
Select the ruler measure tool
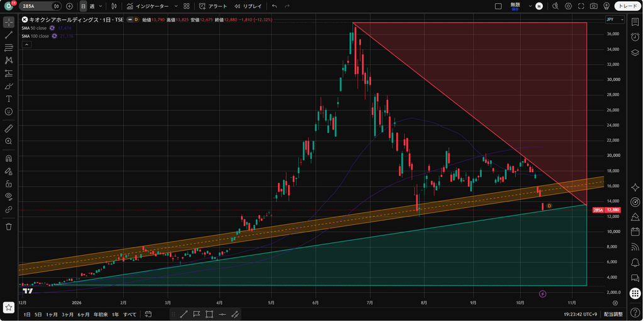point(9,129)
